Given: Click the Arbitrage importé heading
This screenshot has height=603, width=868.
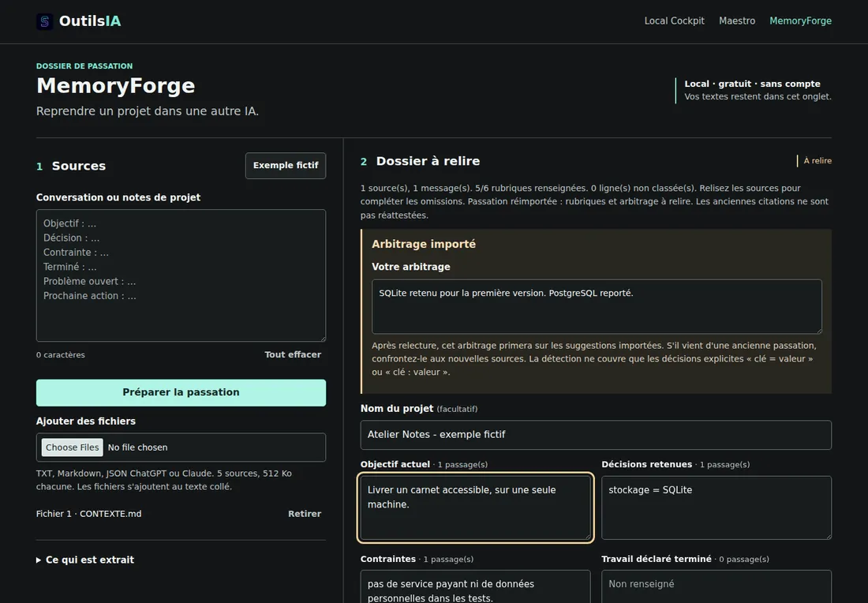Looking at the screenshot, I should 424,244.
